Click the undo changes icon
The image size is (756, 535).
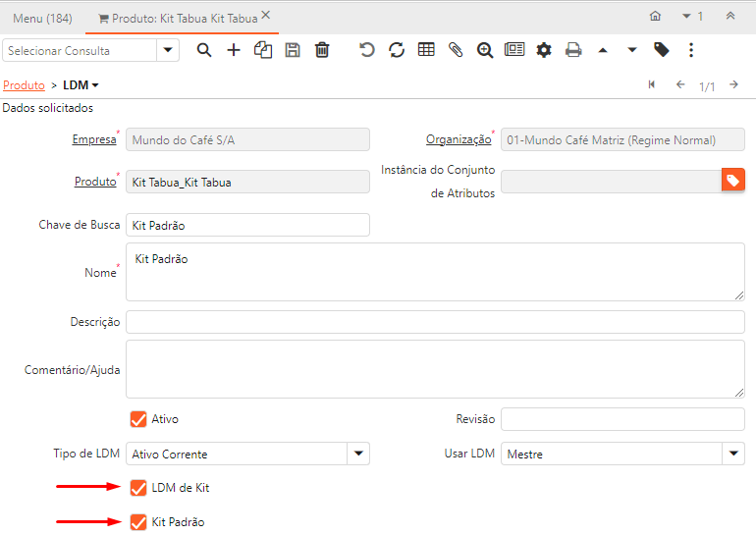coord(367,50)
